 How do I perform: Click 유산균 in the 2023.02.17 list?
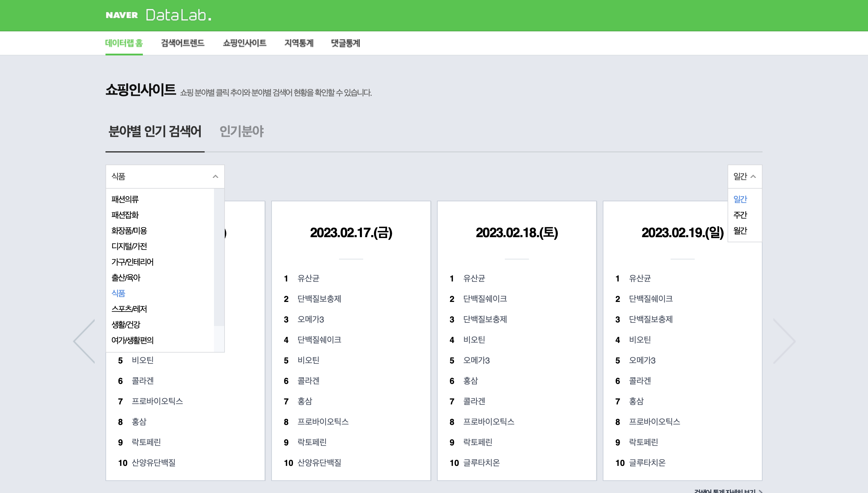(x=308, y=278)
